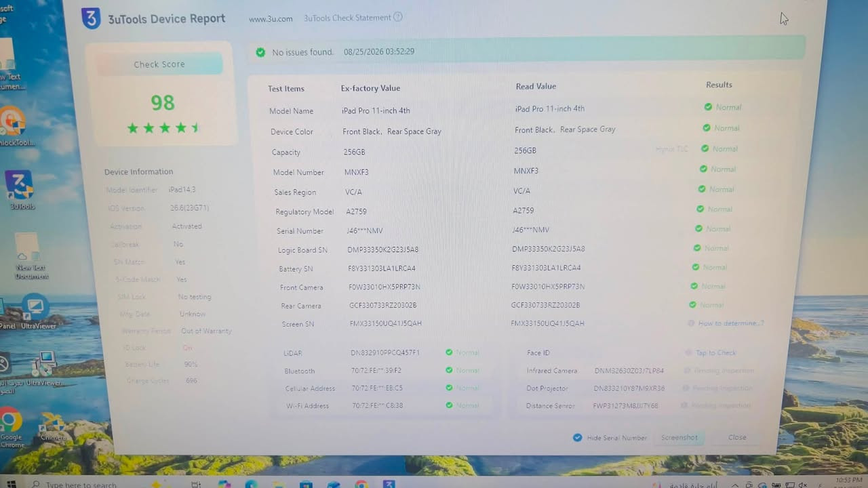Select the New Text Document below 3uTools shortcut
Image resolution: width=868 pixels, height=488 pixels.
pyautogui.click(x=31, y=255)
